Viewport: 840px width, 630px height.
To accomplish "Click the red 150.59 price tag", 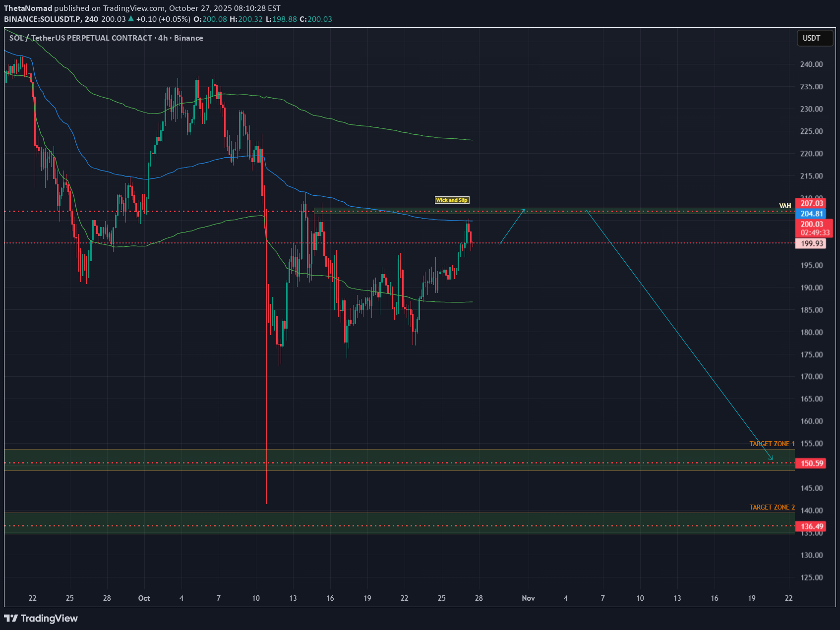I will (x=811, y=463).
